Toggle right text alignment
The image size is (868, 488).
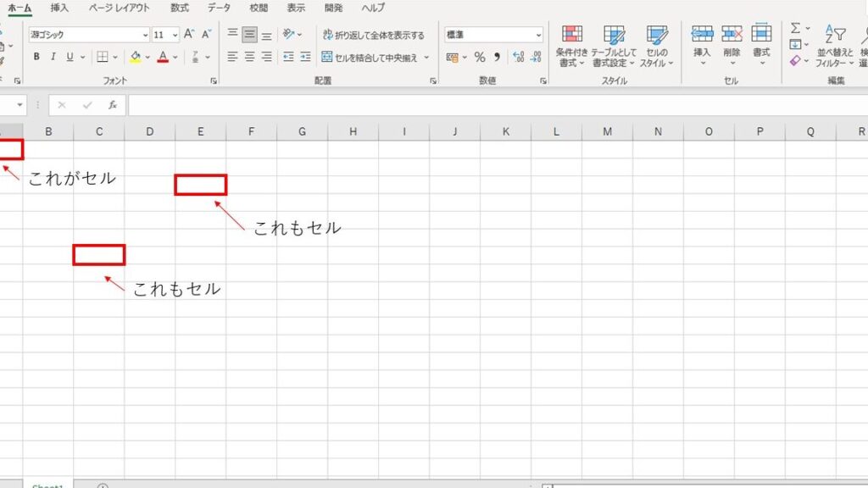[267, 57]
